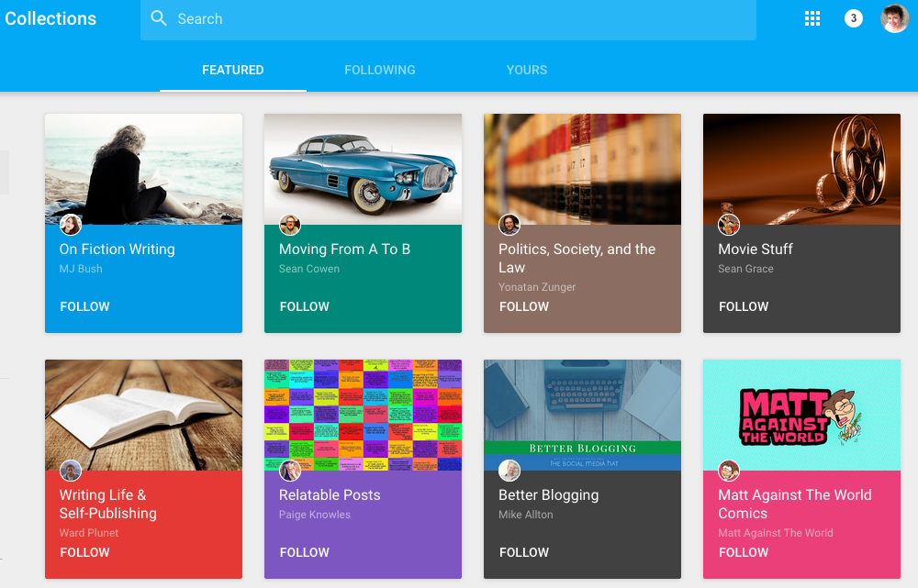Image resolution: width=918 pixels, height=588 pixels.
Task: Follow Matt Against The World Comics
Action: 744,552
